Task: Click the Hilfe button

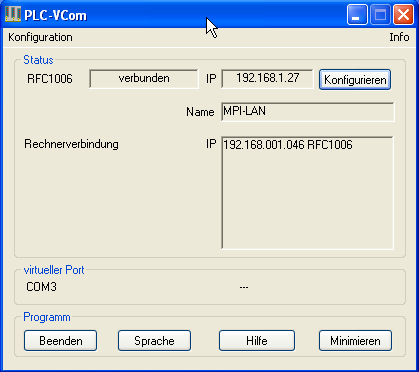Action: point(257,341)
